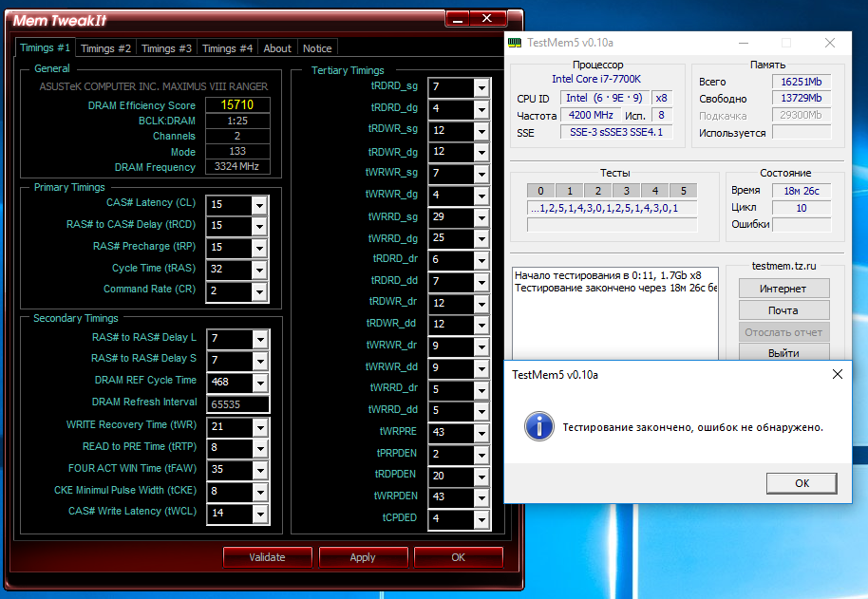Open the tWRPRE dropdown

coord(481,433)
